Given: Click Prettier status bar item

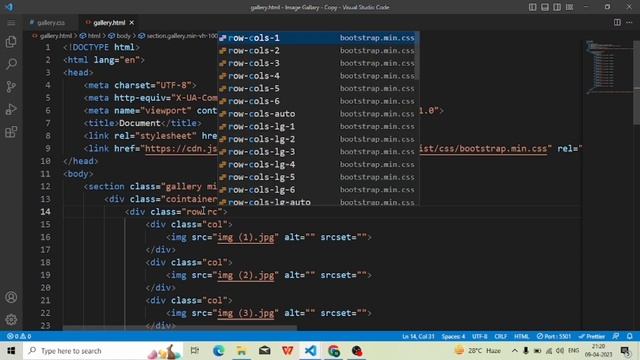Looking at the screenshot, I should 591,336.
